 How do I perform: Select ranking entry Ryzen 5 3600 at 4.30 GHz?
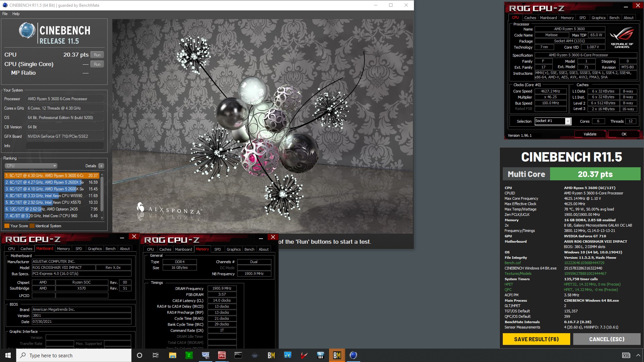[52, 176]
